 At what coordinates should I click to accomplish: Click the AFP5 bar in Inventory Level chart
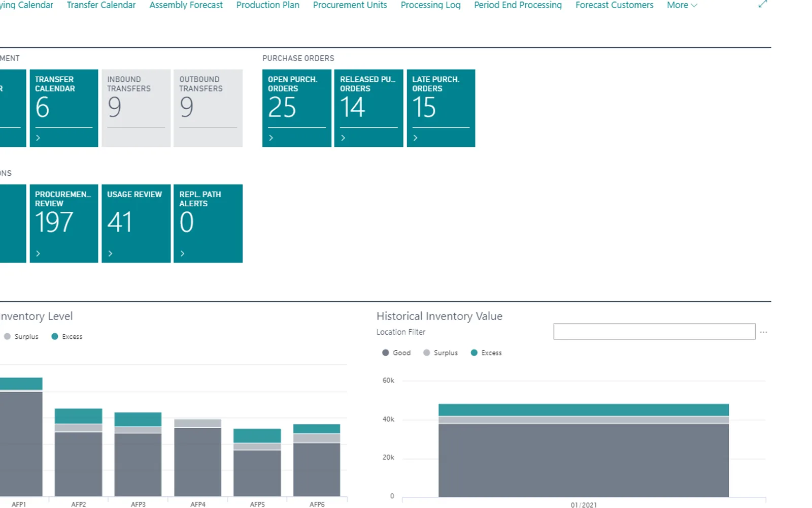(257, 462)
